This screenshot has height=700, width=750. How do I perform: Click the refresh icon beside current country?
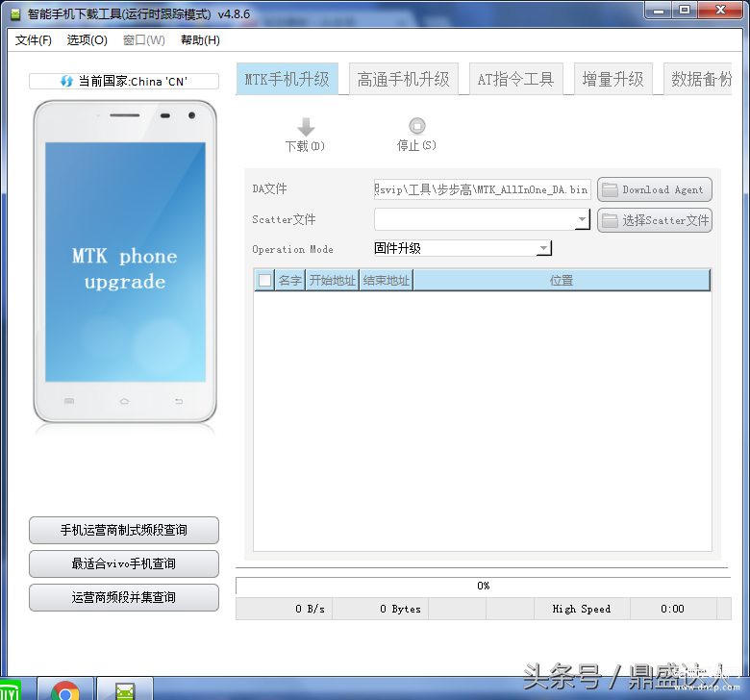pyautogui.click(x=66, y=81)
